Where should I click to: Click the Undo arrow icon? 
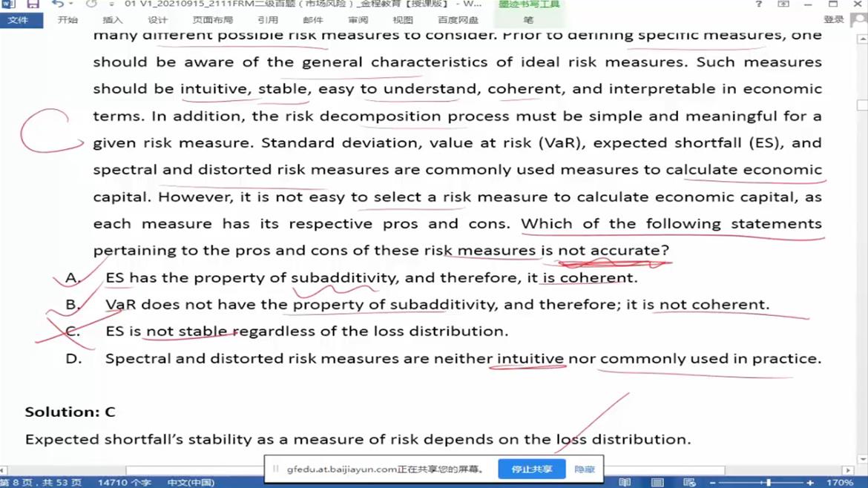pyautogui.click(x=57, y=4)
